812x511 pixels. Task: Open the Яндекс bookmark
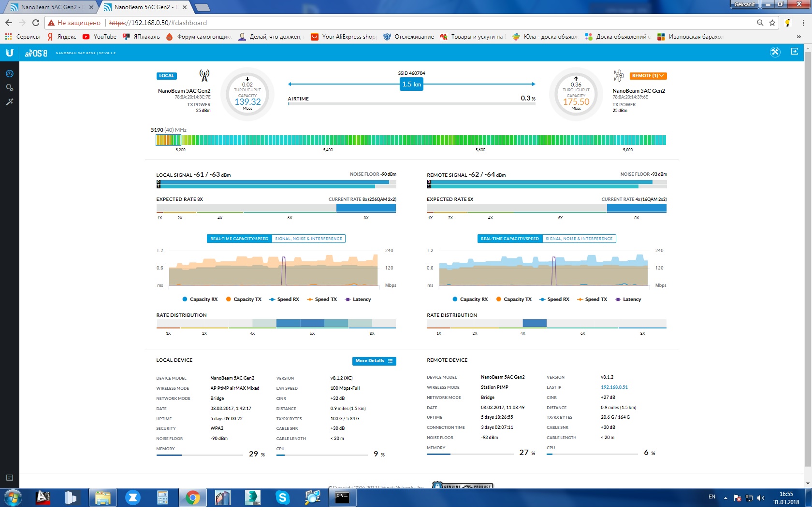[61, 37]
